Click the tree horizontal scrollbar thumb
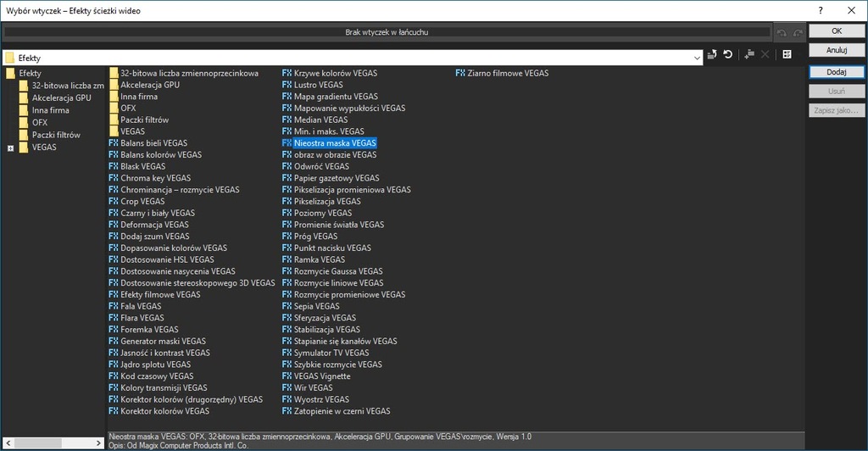The height and width of the screenshot is (451, 868). point(38,443)
